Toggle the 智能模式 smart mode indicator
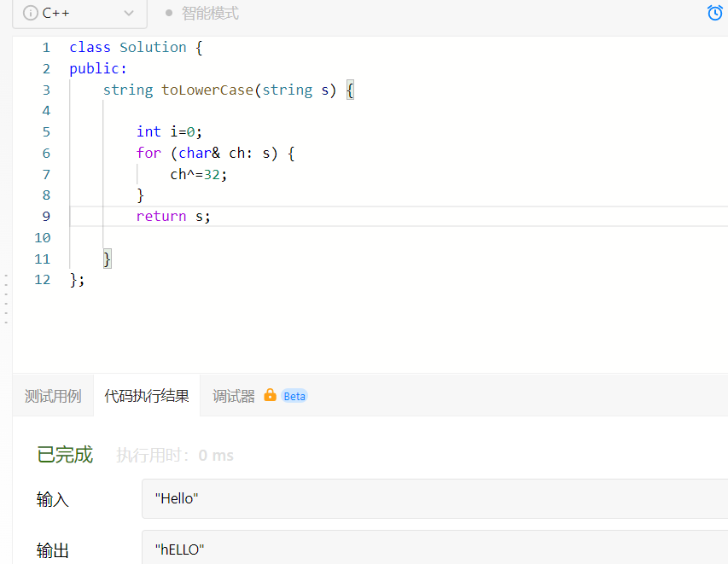This screenshot has height=564, width=728. pyautogui.click(x=202, y=13)
